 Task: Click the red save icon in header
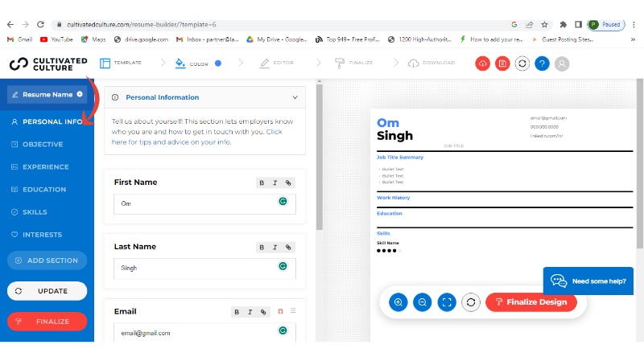(x=502, y=63)
